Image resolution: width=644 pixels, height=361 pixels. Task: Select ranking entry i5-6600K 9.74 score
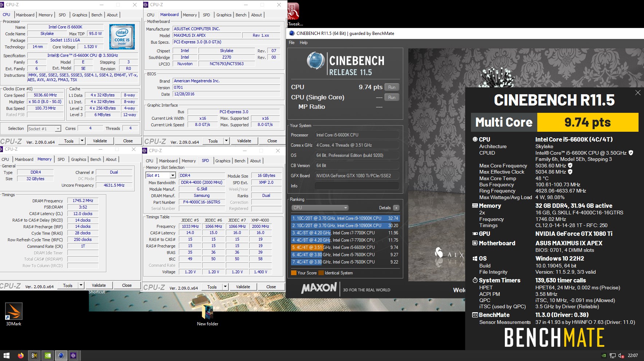coord(345,247)
